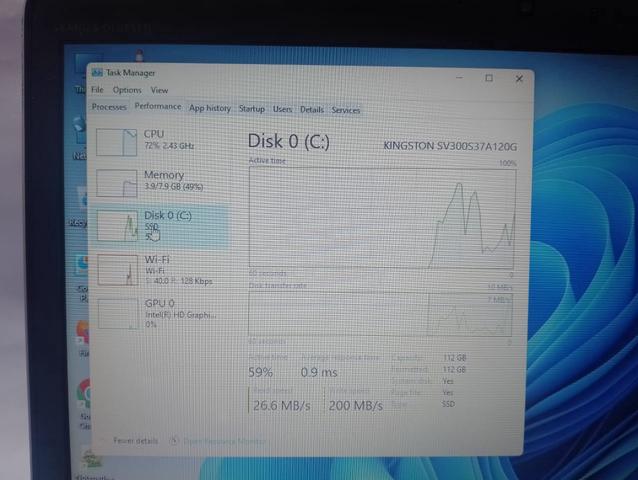This screenshot has width=638, height=480.
Task: Open the Options menu
Action: pos(127,90)
